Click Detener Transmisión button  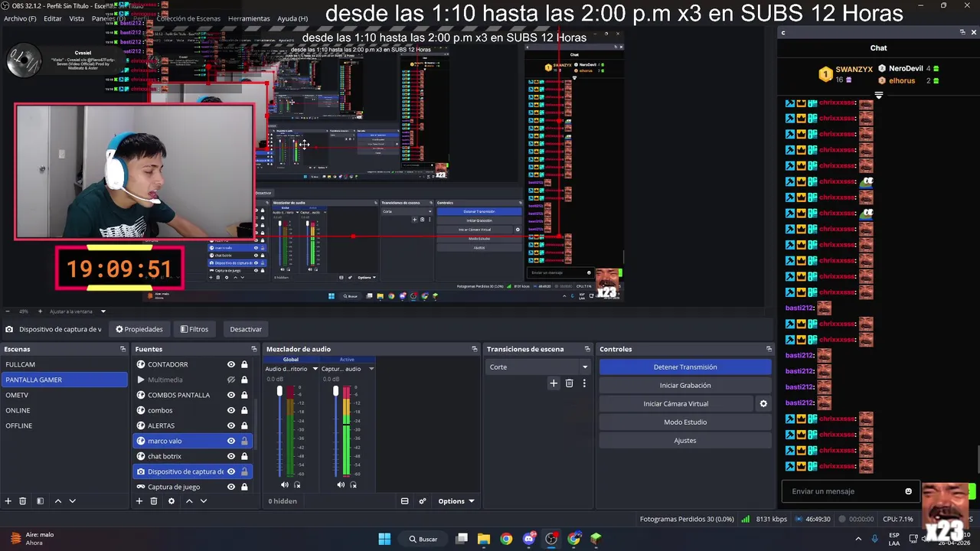point(685,367)
